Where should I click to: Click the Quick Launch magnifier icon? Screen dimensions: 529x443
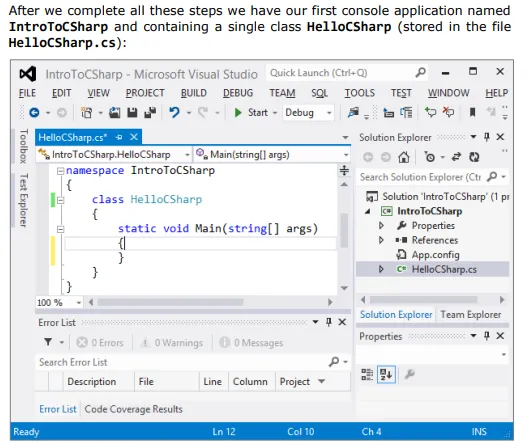421,72
